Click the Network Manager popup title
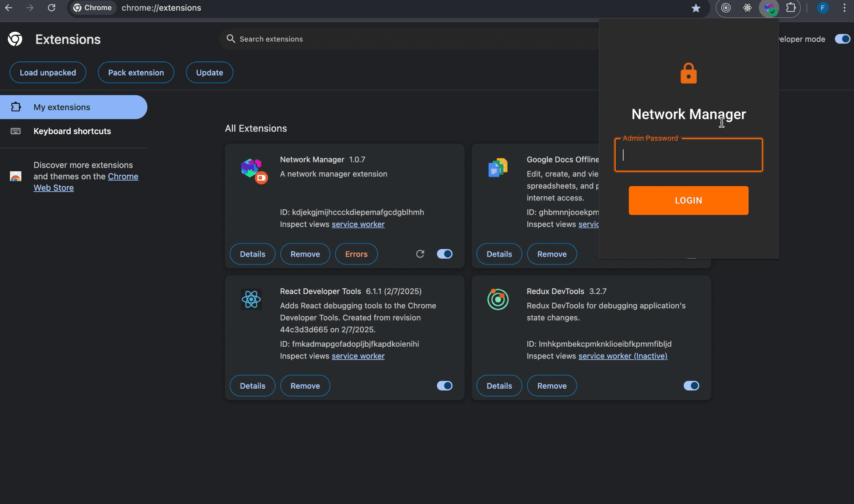 coord(688,114)
